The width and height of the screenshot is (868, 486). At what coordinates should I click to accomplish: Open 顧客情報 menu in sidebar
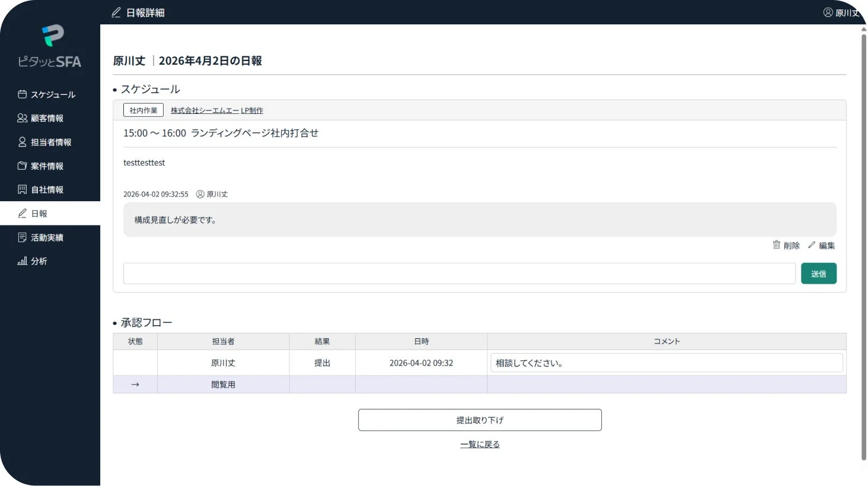(50, 118)
